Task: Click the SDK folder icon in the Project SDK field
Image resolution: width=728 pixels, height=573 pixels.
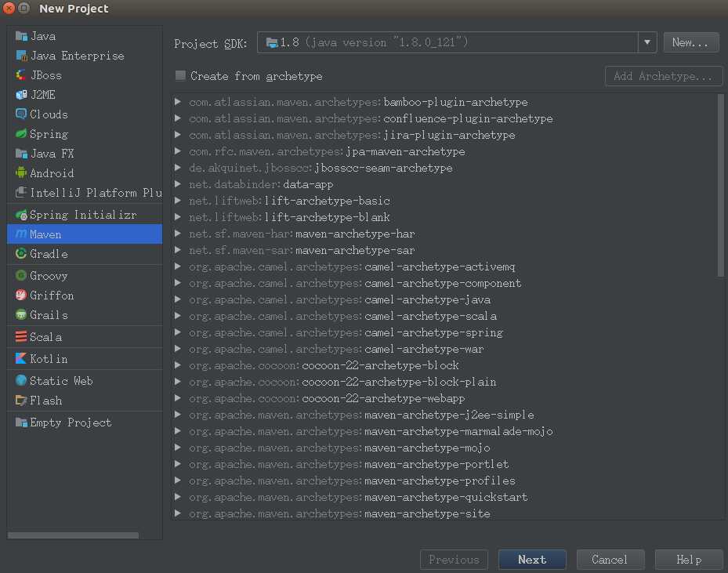Action: click(x=272, y=42)
